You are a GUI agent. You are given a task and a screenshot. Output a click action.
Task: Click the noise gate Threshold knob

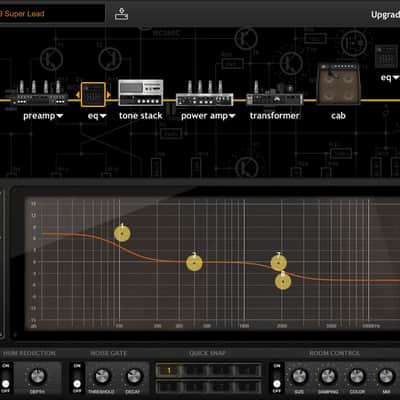[102, 376]
